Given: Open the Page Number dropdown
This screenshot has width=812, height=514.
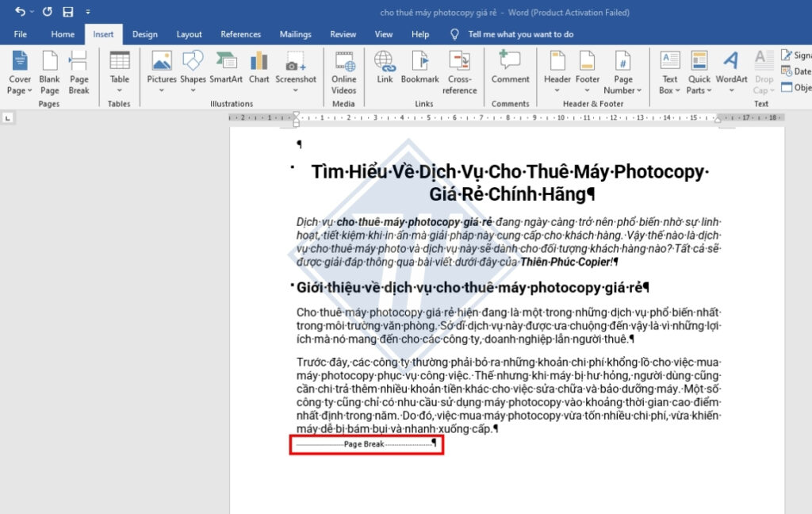Looking at the screenshot, I should pos(623,72).
